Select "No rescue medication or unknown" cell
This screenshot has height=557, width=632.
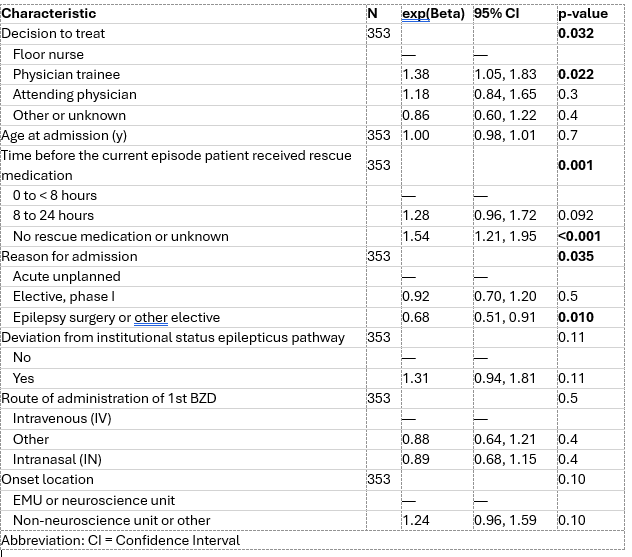coord(121,236)
